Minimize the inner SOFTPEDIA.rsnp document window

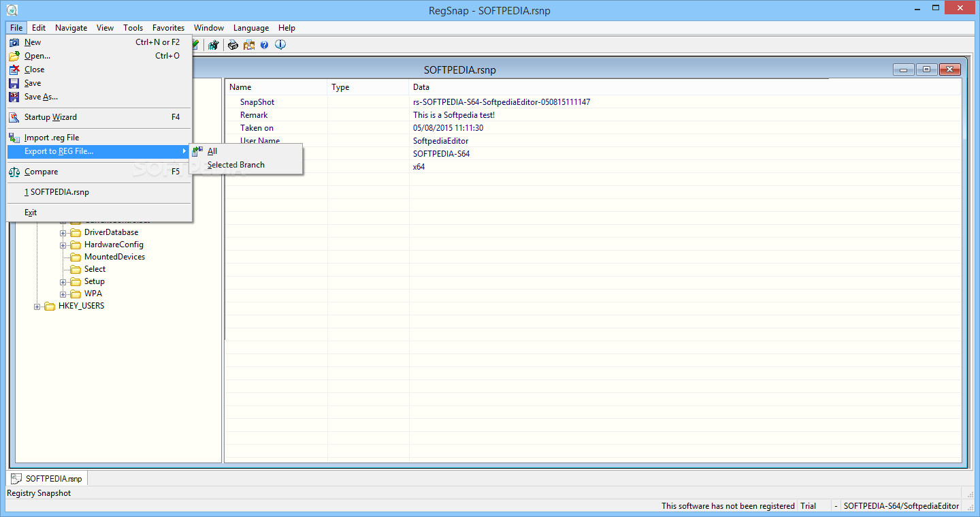click(x=904, y=69)
